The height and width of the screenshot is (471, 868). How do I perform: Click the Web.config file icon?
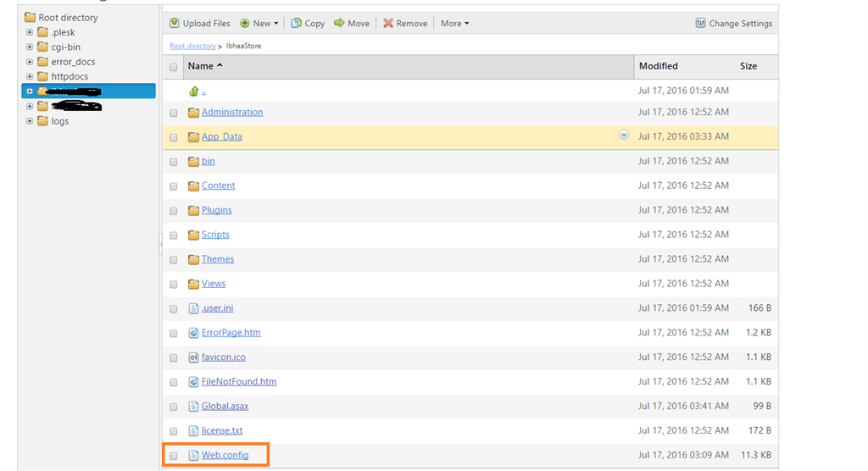(x=193, y=455)
